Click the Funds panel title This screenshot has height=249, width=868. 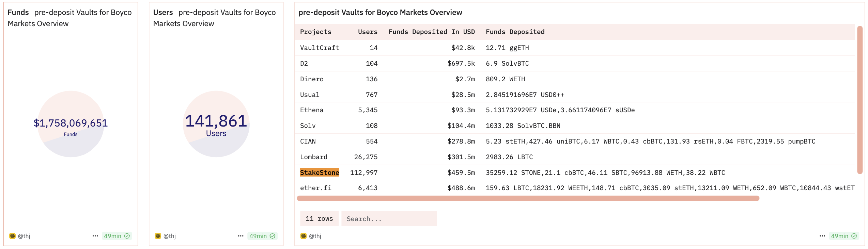click(x=69, y=18)
